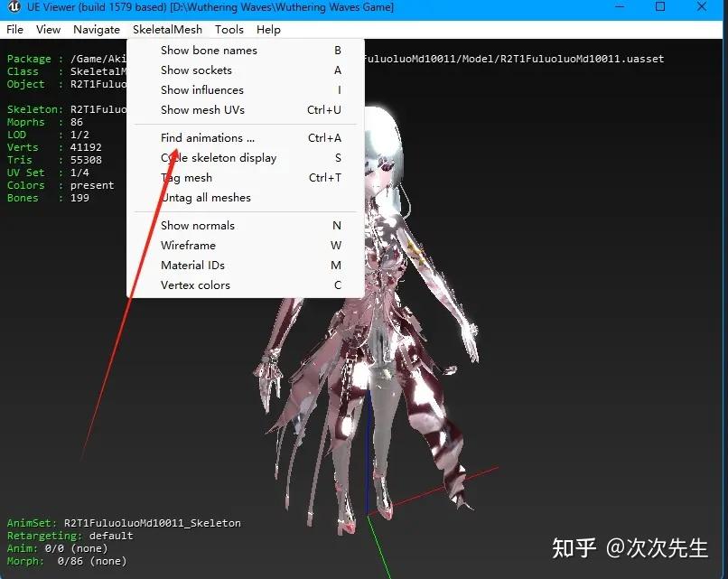Toggle Material IDs display
Viewport: 728px width, 579px height.
click(x=192, y=266)
